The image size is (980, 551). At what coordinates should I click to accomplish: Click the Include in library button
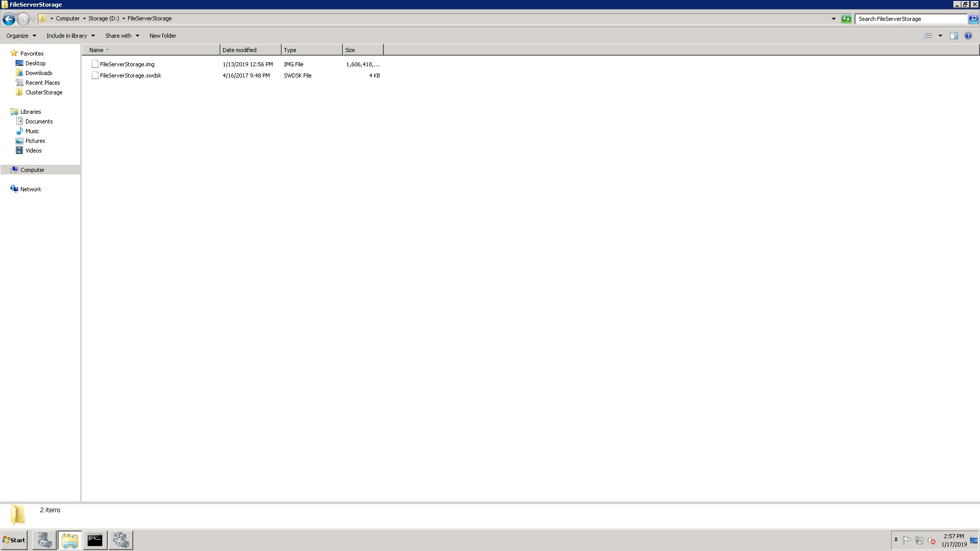click(67, 36)
